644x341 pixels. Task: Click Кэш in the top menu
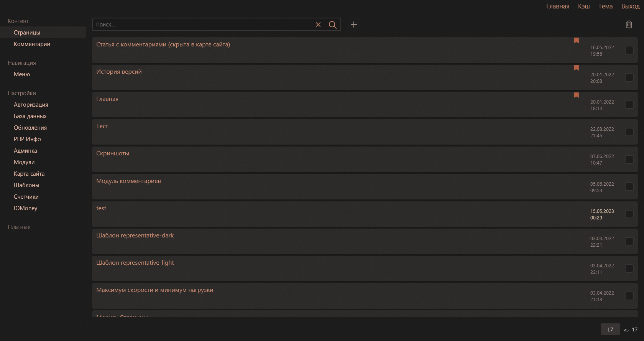tap(584, 6)
